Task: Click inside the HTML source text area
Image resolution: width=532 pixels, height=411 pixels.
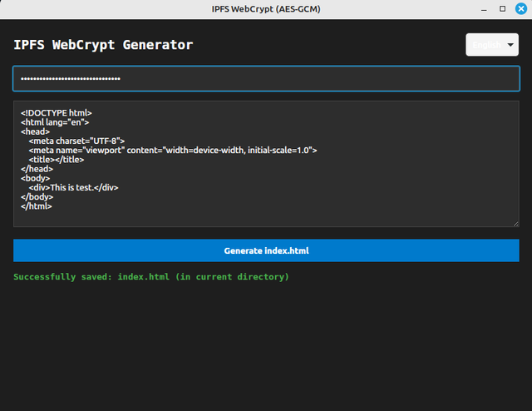Action: [x=266, y=164]
